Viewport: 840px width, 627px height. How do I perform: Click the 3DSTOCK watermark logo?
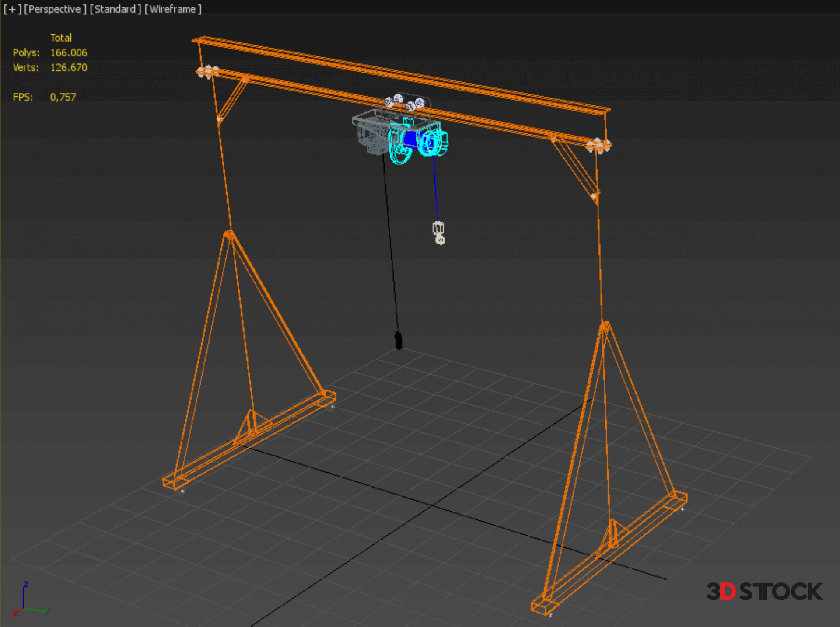click(x=764, y=592)
